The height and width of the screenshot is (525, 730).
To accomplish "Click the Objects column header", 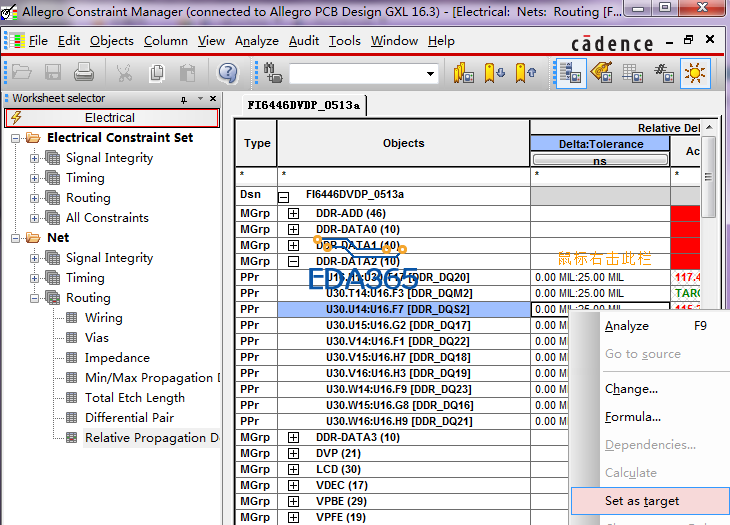I will (x=403, y=143).
